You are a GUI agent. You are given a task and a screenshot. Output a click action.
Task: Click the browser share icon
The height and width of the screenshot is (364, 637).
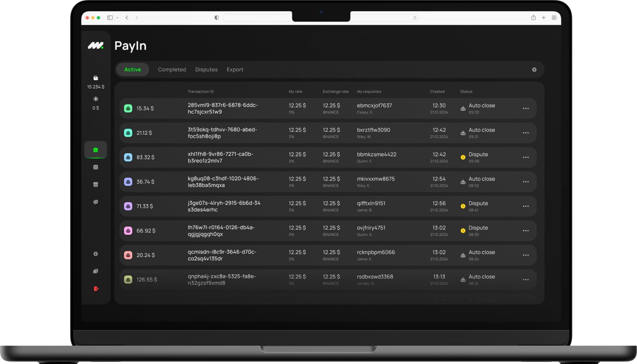pos(533,18)
